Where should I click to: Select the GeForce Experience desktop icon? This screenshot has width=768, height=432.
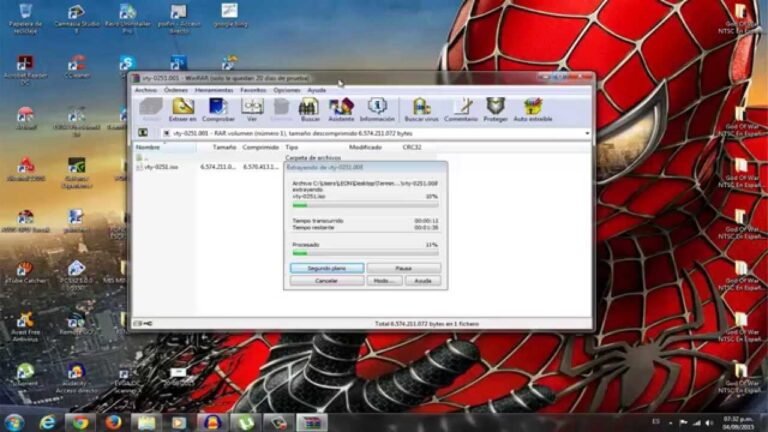(x=77, y=172)
